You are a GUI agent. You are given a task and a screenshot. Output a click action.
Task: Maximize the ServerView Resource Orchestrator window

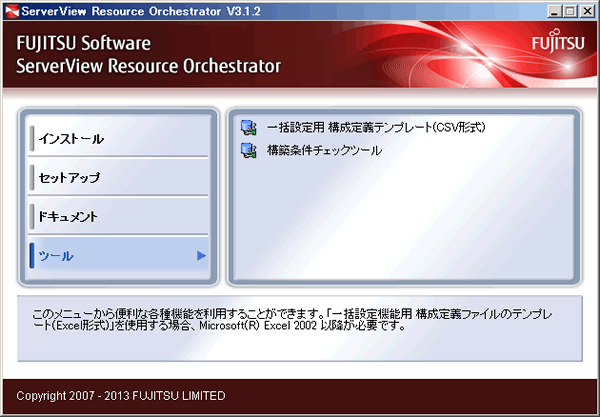[570, 11]
